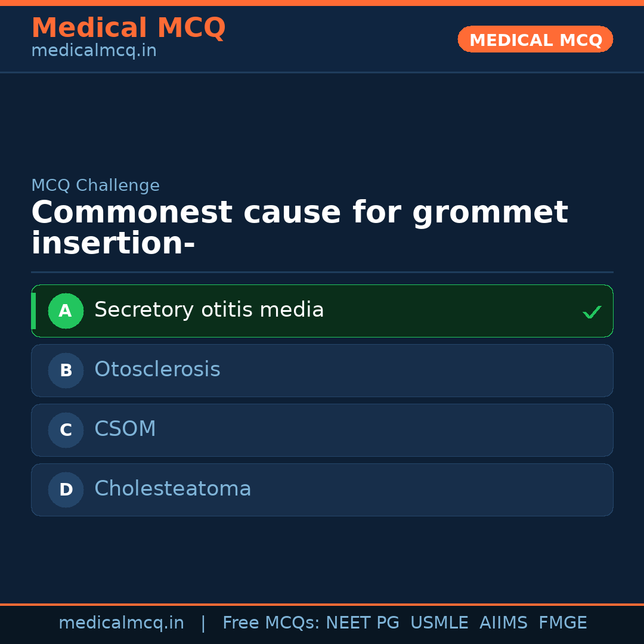Open the medicalmcq.in link under the header title
This screenshot has height=644, width=644.
click(x=94, y=51)
